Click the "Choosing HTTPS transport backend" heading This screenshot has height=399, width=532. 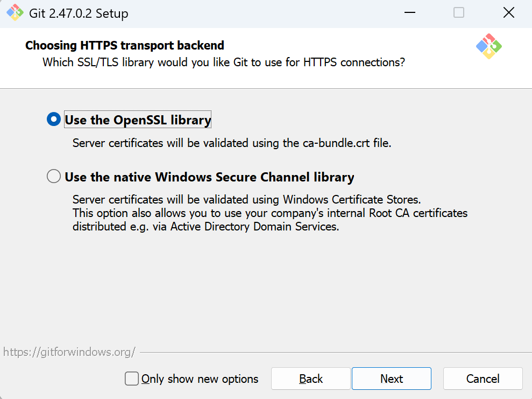tap(125, 45)
